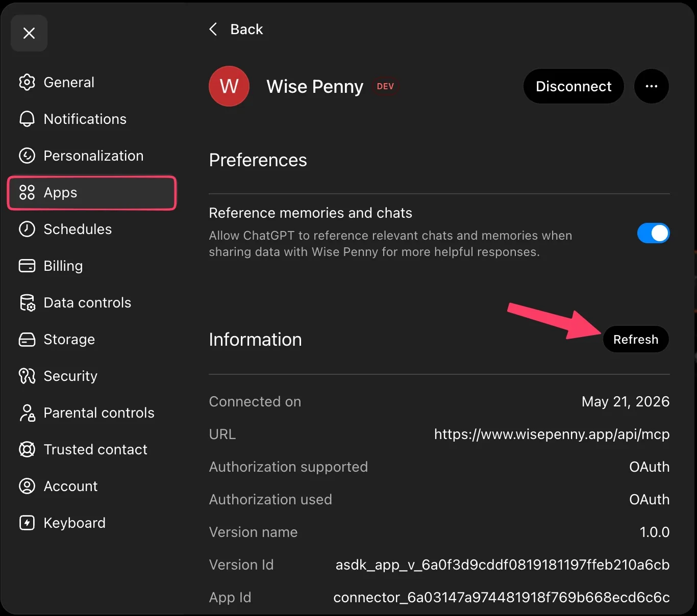Screen dimensions: 697x616
Task: Open the three-dots more options menu
Action: (652, 86)
